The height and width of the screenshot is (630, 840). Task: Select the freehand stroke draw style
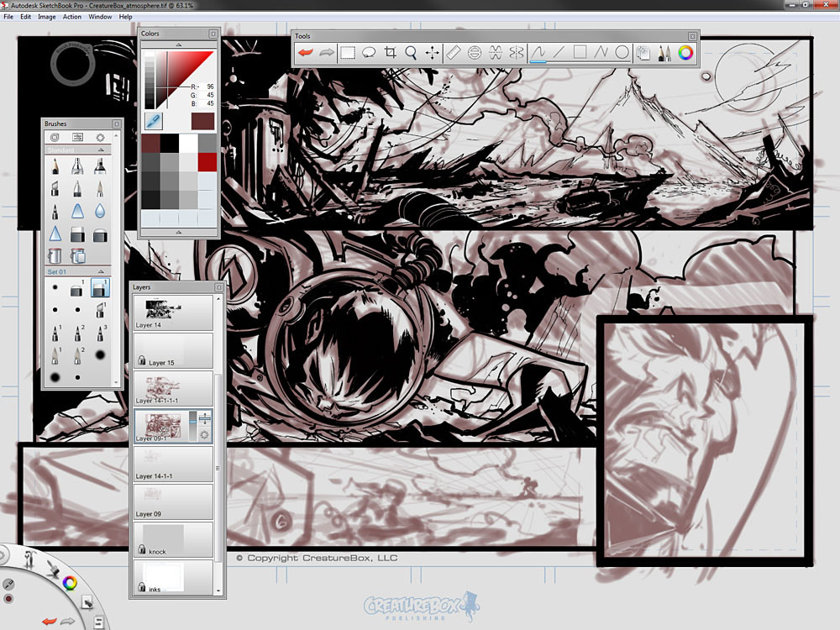538,52
